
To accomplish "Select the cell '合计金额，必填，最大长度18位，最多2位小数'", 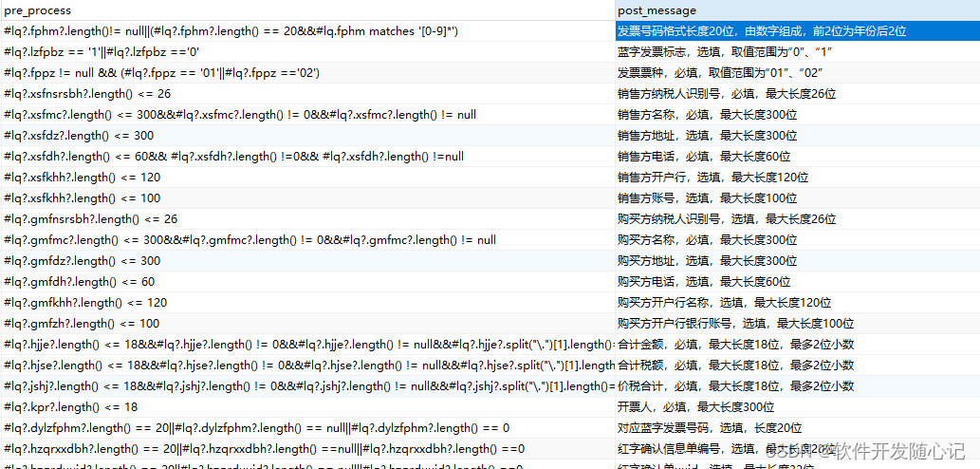I will pos(798,345).
